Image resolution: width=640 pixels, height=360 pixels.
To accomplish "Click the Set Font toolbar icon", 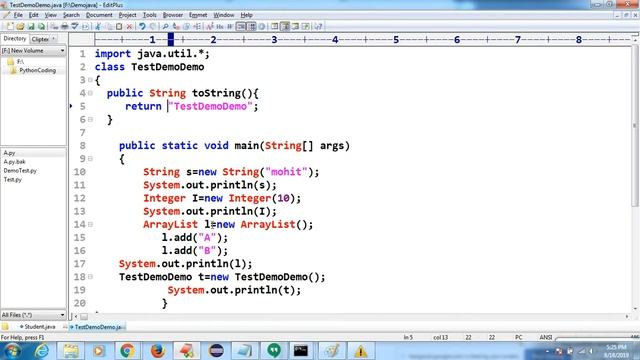I will pyautogui.click(x=210, y=27).
